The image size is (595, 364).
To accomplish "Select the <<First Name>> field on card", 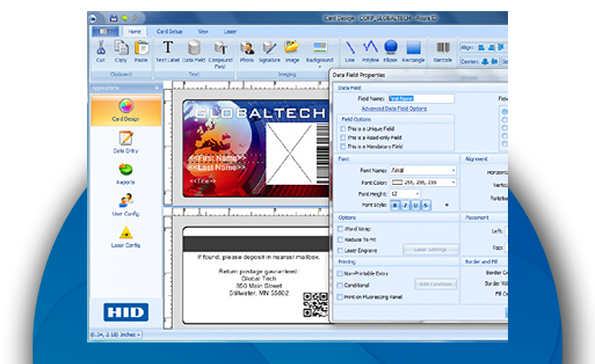I will tap(217, 157).
